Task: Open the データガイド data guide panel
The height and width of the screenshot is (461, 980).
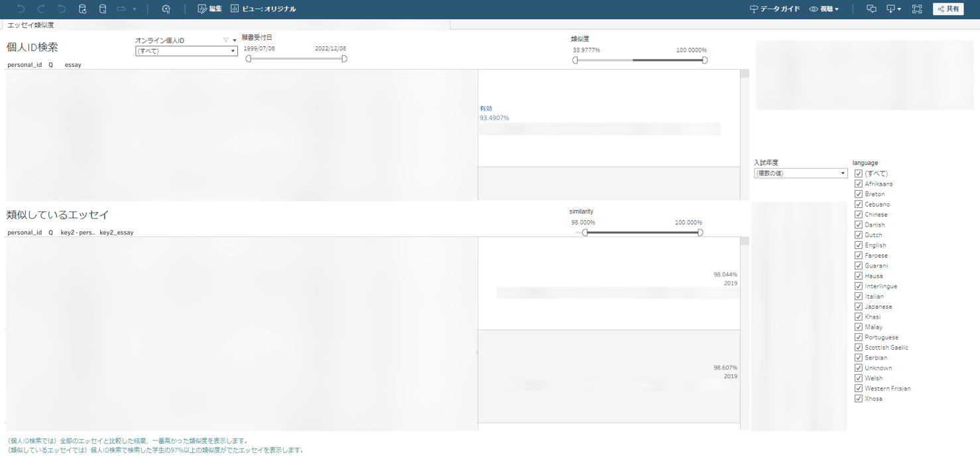Action: (774, 9)
